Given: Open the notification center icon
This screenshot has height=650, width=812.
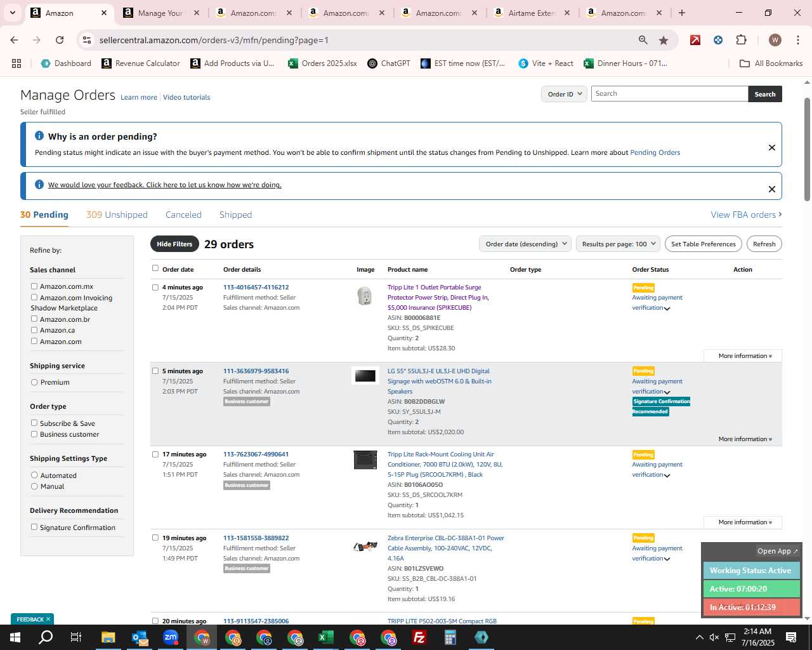Looking at the screenshot, I should 791,637.
